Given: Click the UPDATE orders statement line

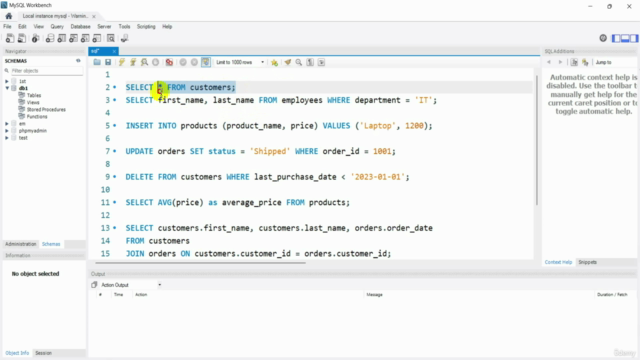Looking at the screenshot, I should pyautogui.click(x=260, y=151).
